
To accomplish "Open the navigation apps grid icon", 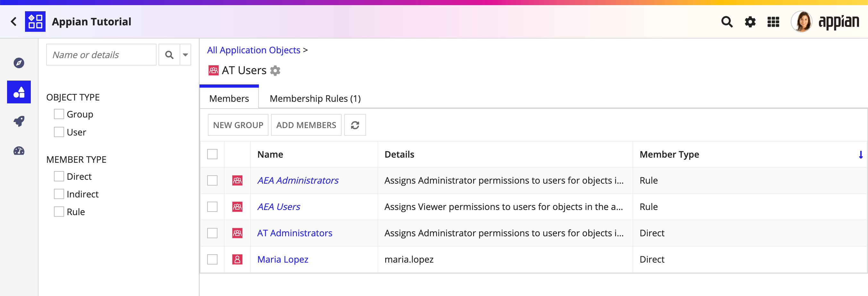I will point(773,22).
